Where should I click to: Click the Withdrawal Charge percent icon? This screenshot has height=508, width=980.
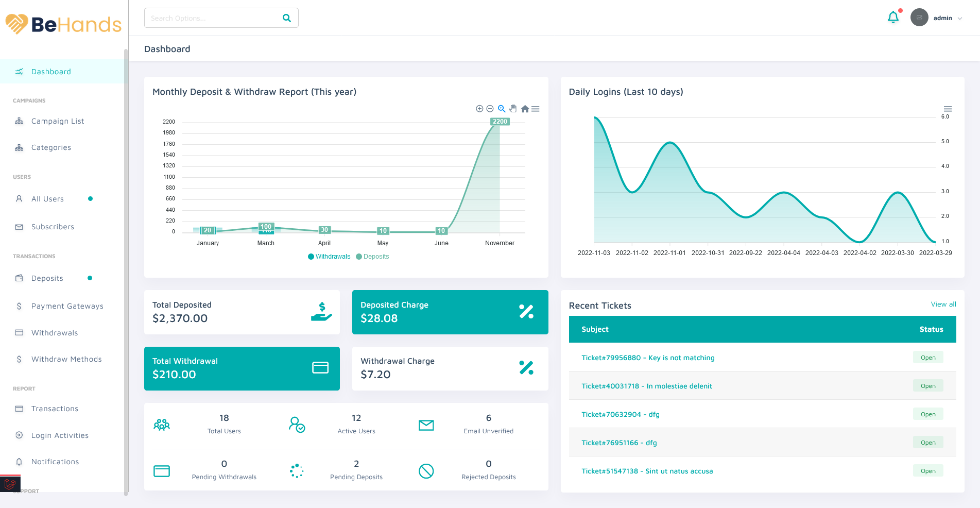(526, 368)
